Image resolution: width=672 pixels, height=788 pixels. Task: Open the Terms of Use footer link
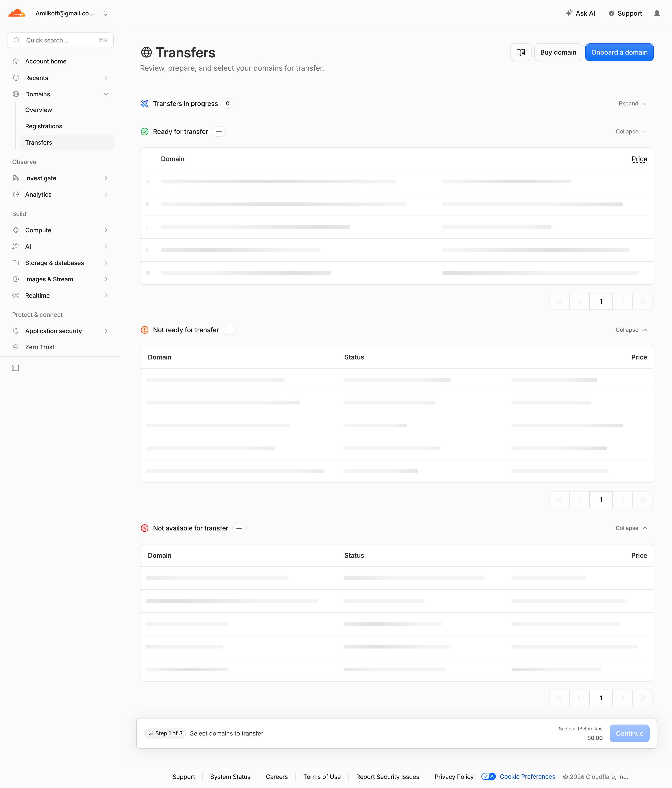pos(322,777)
